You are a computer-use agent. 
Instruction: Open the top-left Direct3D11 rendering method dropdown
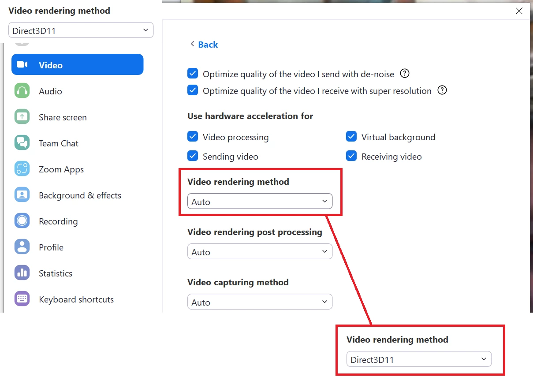(x=81, y=30)
